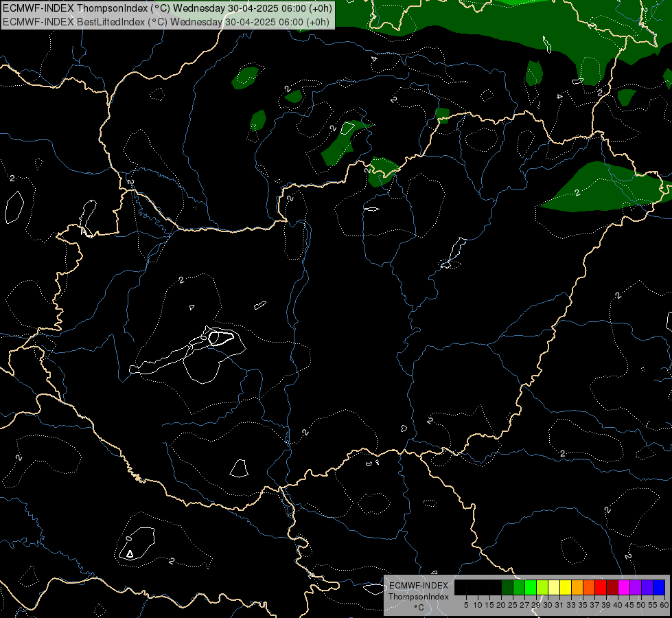
Task: Select the purple legend swatch
Action: point(636,587)
